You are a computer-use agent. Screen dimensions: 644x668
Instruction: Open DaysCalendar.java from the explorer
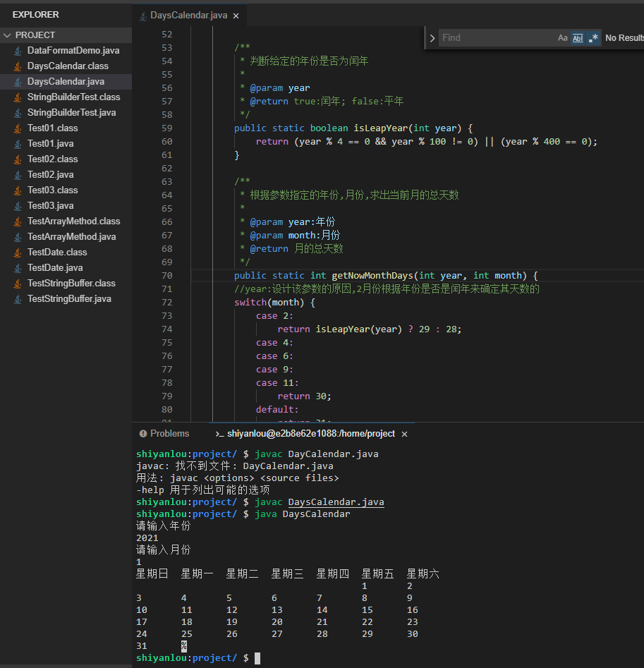(x=66, y=81)
